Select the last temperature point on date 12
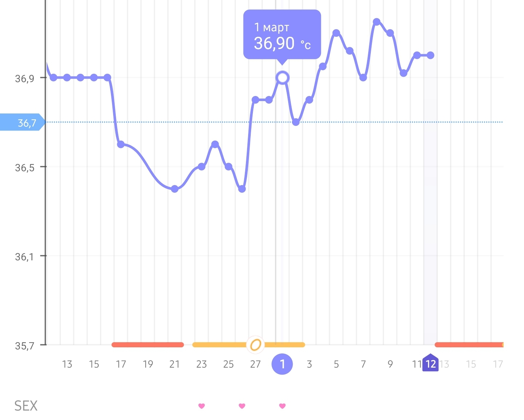Image resolution: width=524 pixels, height=420 pixels. (430, 55)
